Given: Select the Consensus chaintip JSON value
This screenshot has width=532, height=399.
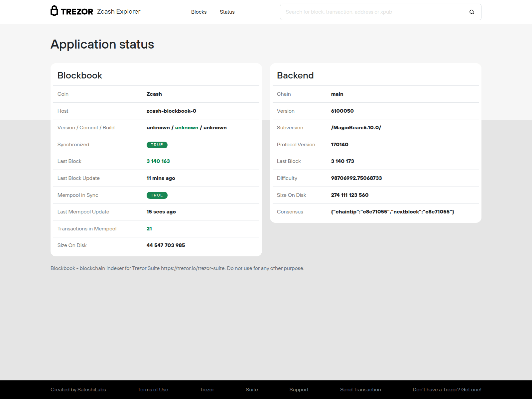Looking at the screenshot, I should [393, 212].
